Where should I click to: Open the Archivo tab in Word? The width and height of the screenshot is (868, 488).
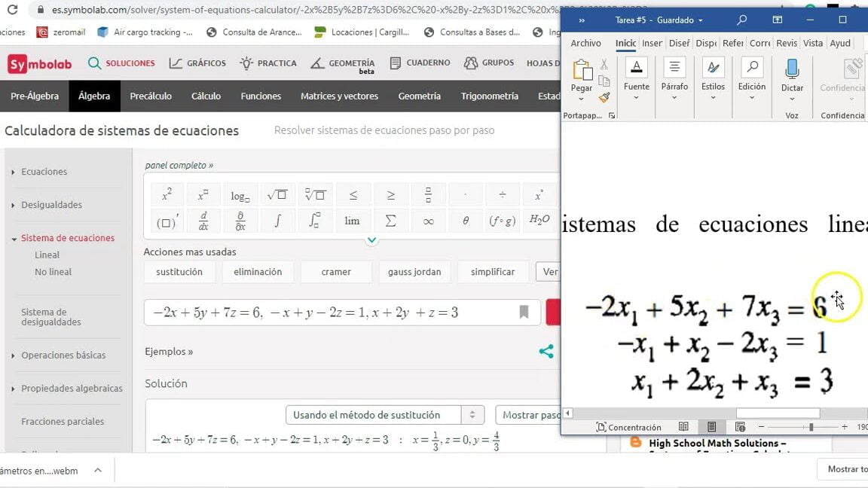(585, 43)
